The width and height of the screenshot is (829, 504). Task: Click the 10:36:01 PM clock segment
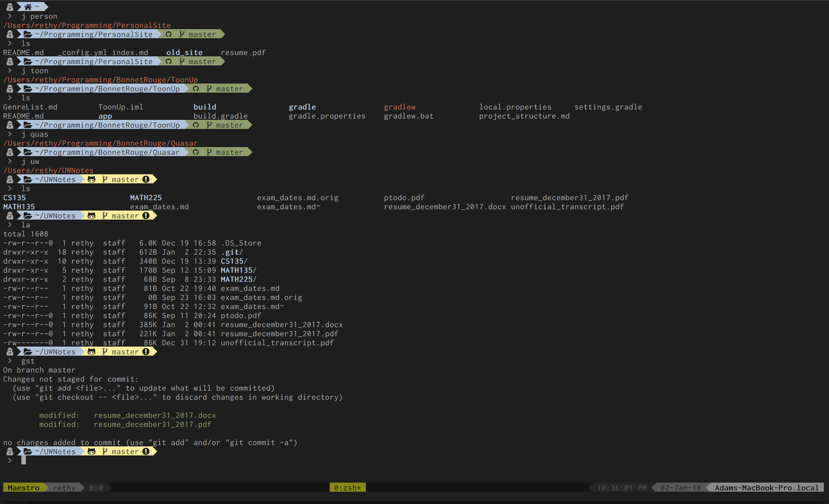621,487
